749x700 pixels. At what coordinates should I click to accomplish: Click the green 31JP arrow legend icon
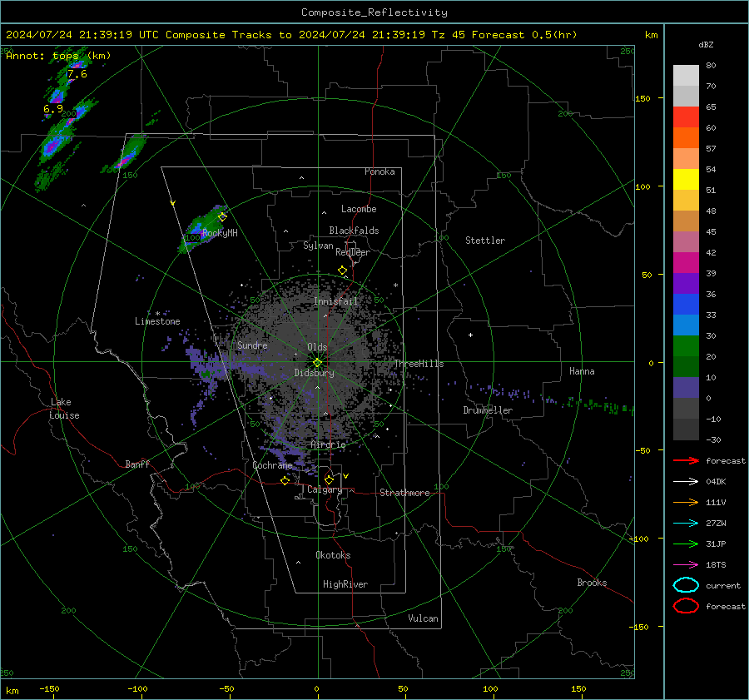[686, 544]
